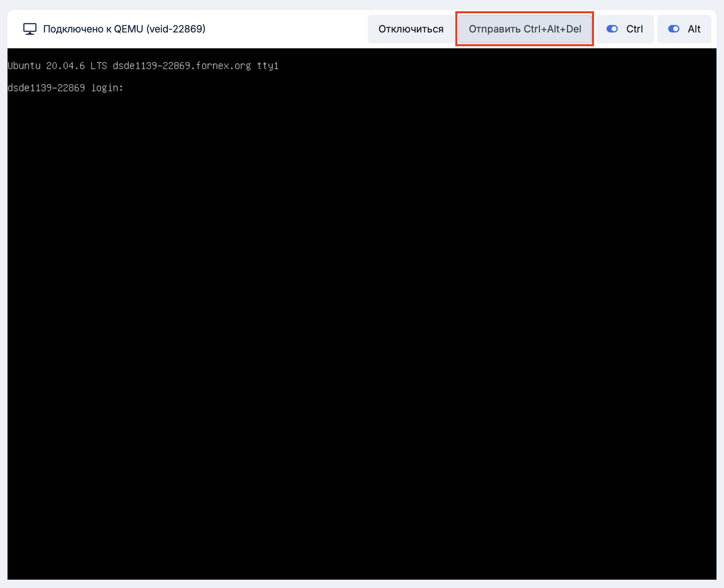Click the word QEMU in header
This screenshot has height=588, width=724.
128,29
